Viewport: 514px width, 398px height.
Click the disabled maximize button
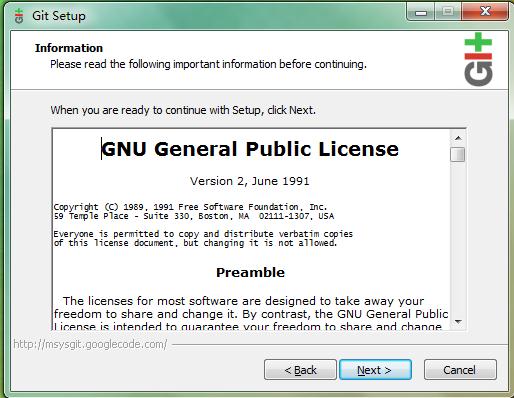click(x=448, y=12)
